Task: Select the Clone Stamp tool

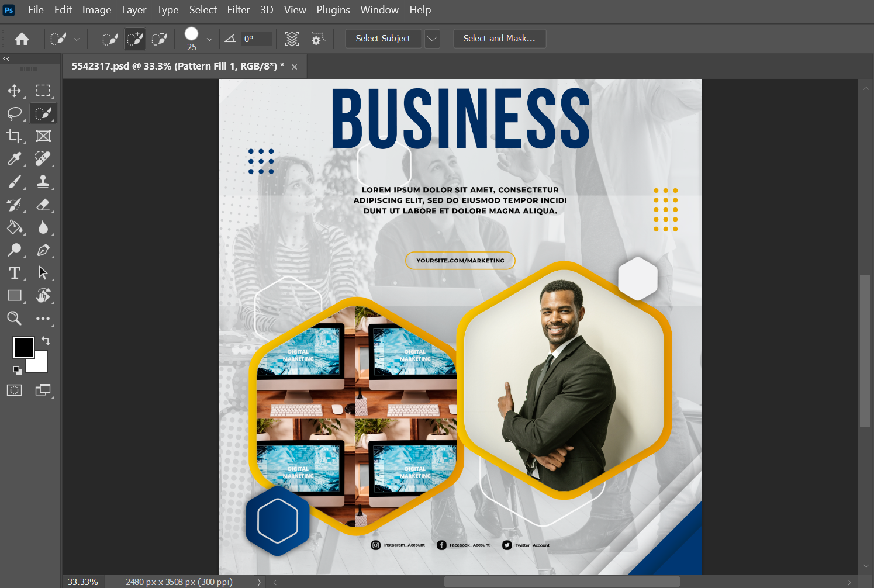Action: pyautogui.click(x=43, y=182)
